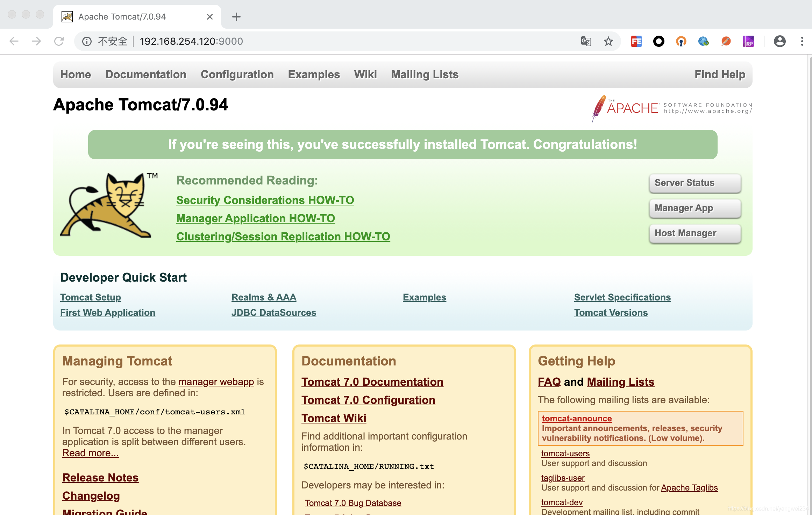Open the Servlet Specifications link
Viewport: 812px width, 515px height.
(x=622, y=297)
